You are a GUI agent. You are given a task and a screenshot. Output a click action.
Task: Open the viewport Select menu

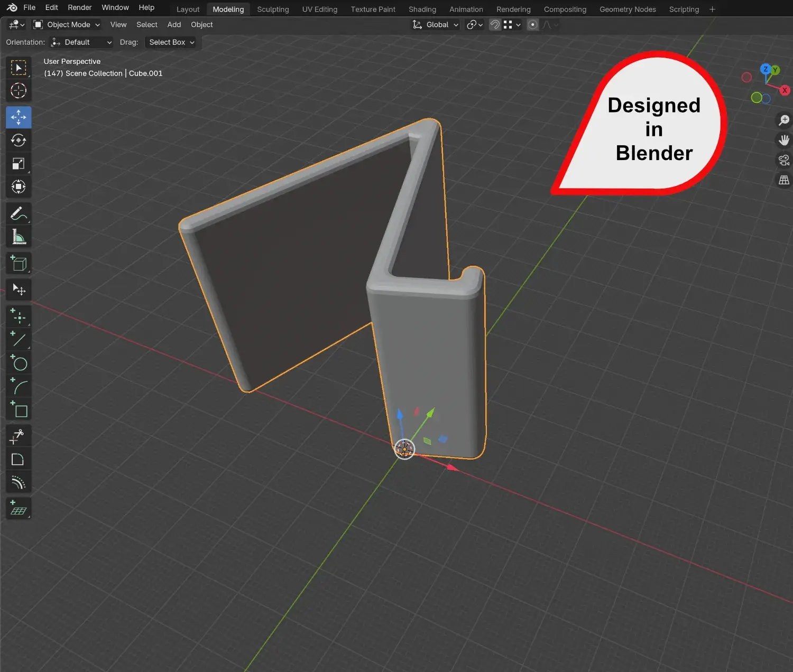tap(147, 25)
